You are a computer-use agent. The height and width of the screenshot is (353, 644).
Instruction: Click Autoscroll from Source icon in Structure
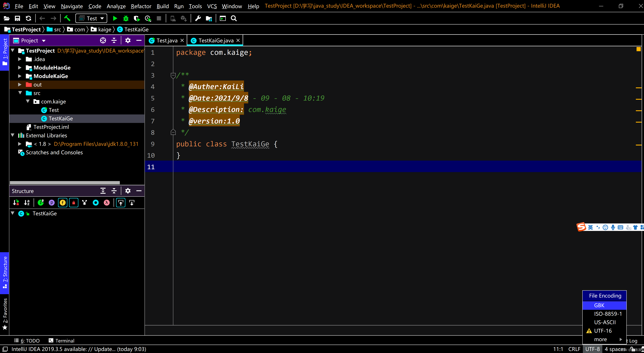pyautogui.click(x=132, y=203)
